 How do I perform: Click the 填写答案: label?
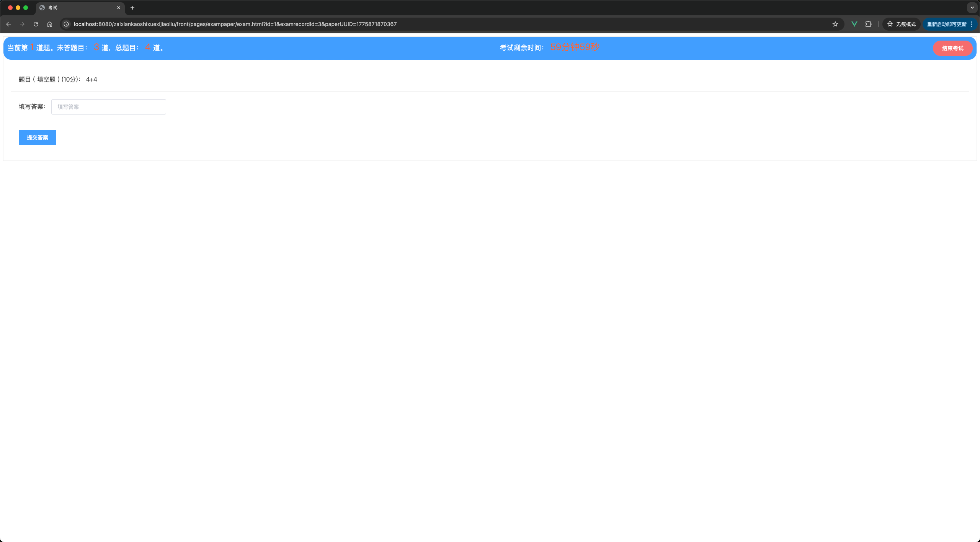[x=33, y=106]
